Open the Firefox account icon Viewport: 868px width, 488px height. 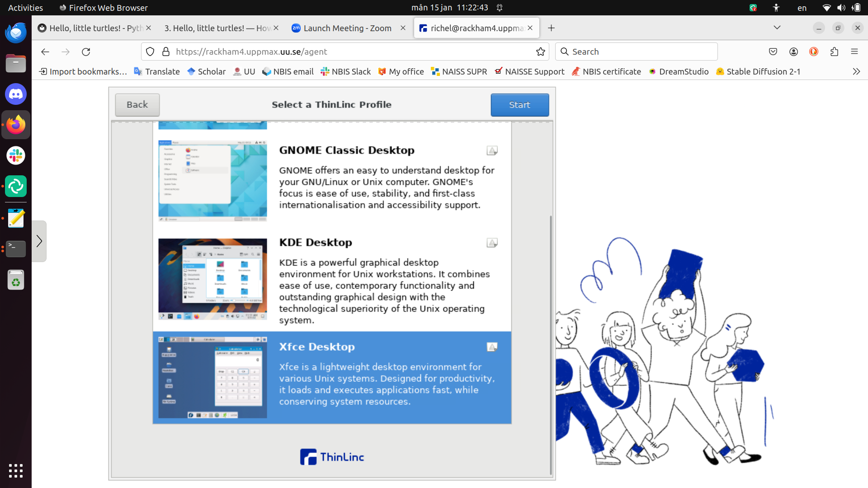pos(794,52)
